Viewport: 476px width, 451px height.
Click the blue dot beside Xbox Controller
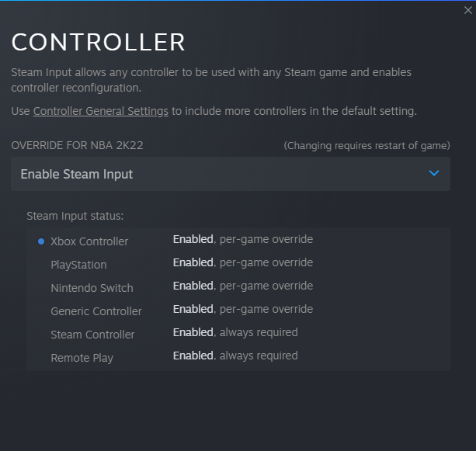41,241
